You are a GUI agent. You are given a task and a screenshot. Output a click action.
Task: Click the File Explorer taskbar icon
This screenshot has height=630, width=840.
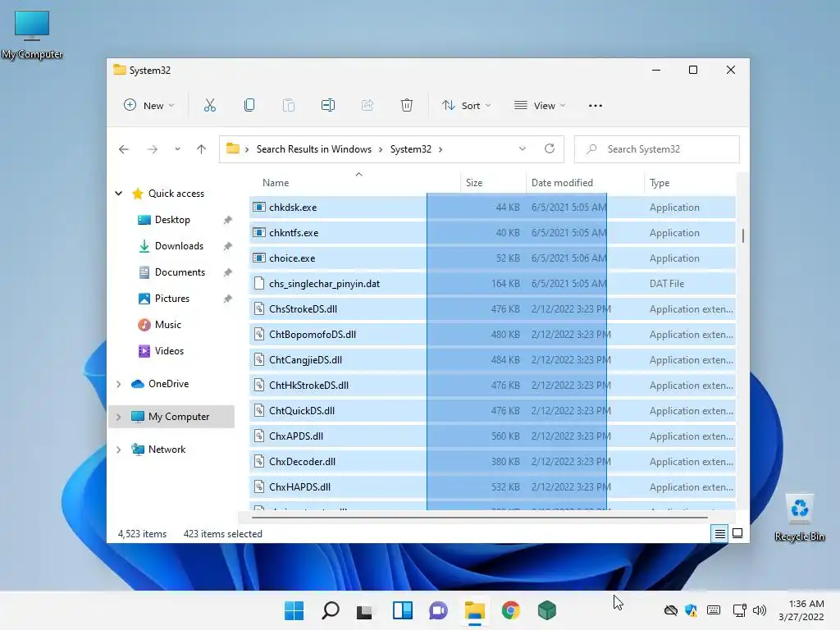pyautogui.click(x=475, y=610)
